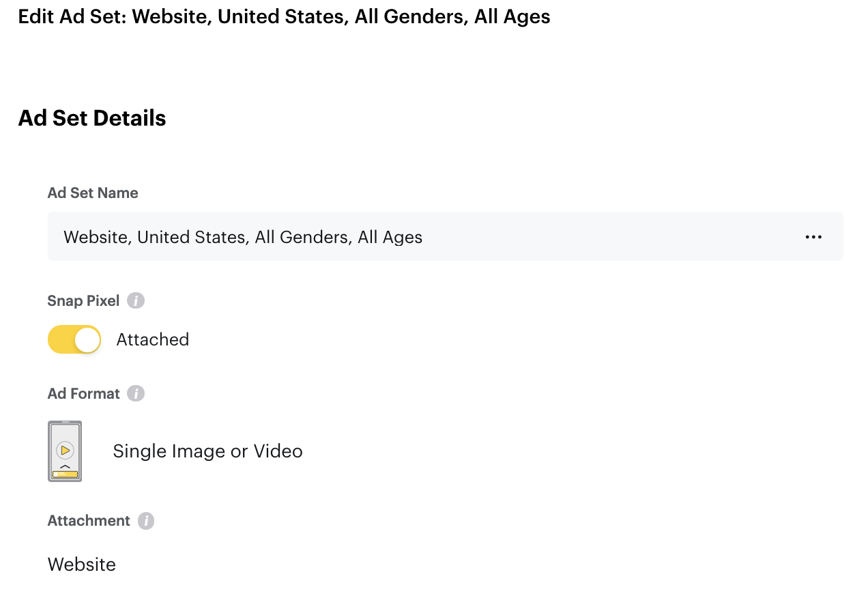868x594 pixels.
Task: Select the 'Website' attachment value
Action: [x=82, y=565]
